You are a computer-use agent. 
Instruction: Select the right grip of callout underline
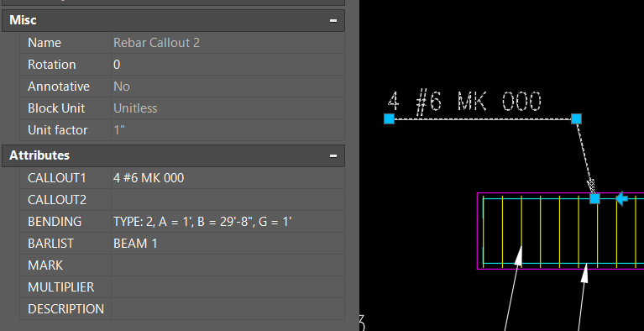576,118
